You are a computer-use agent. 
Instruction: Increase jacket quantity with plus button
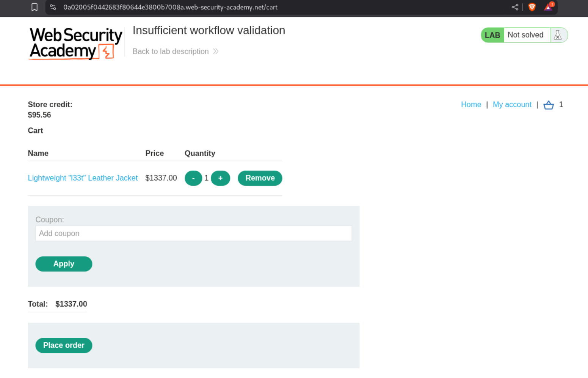pos(220,178)
